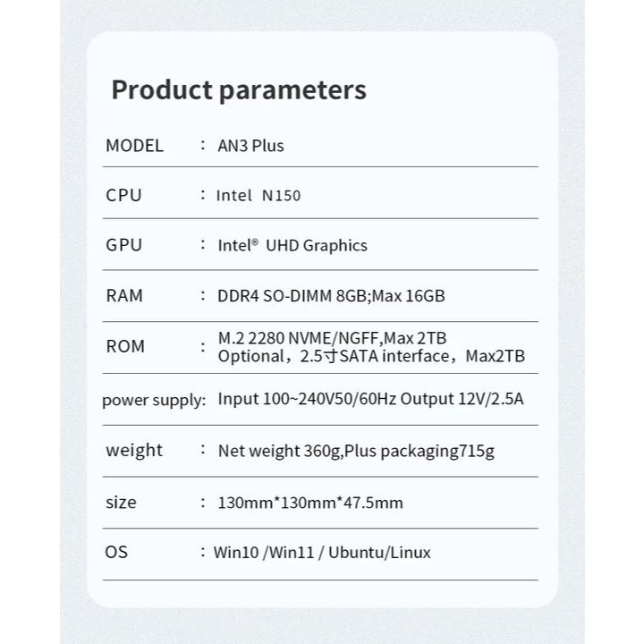Select the RAM label
Image resolution: width=644 pixels, height=644 pixels.
coord(124,296)
